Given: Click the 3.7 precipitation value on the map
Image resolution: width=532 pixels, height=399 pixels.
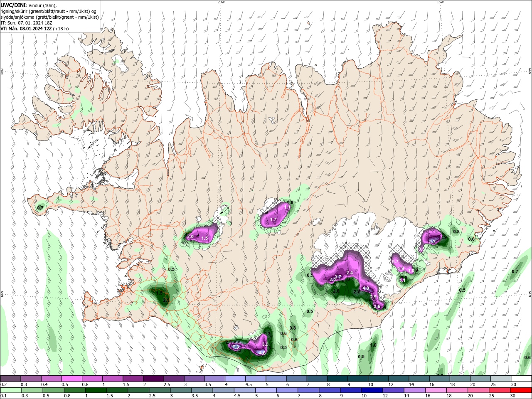Looking at the screenshot, I should point(338,277).
